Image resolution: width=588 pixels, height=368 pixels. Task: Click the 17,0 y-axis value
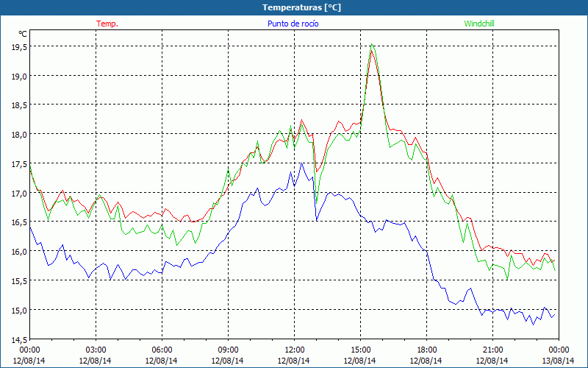click(19, 193)
